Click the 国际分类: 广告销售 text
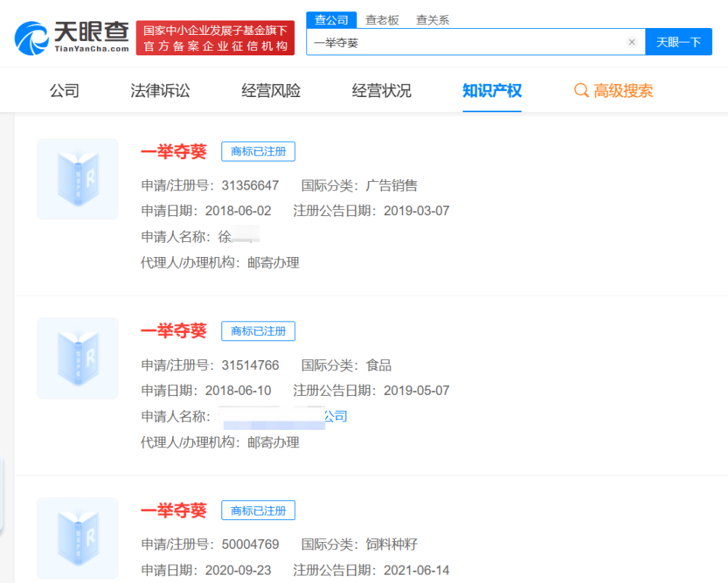 tap(359, 186)
